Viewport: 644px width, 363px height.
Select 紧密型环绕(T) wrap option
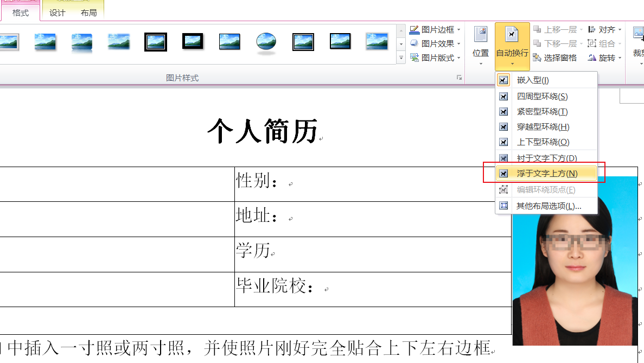tap(546, 112)
